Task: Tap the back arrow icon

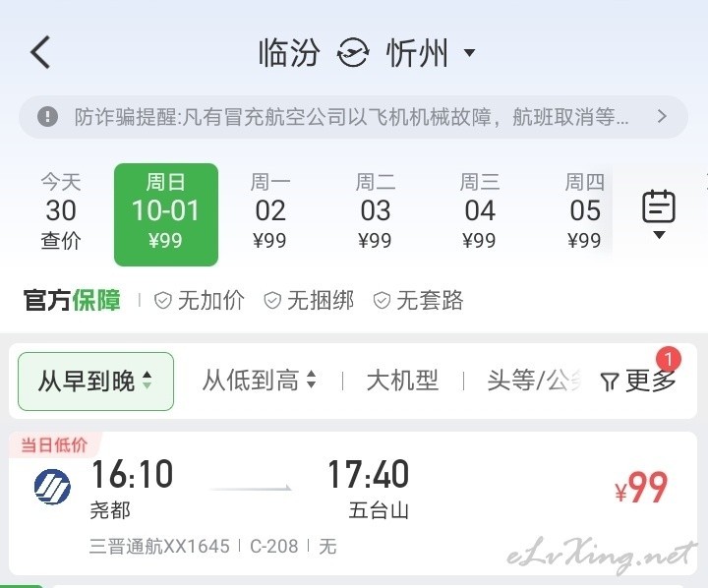Action: (x=40, y=52)
